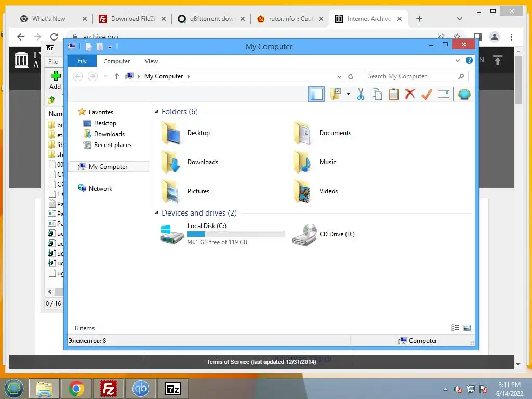Open the Computer ribbon tab

point(116,61)
